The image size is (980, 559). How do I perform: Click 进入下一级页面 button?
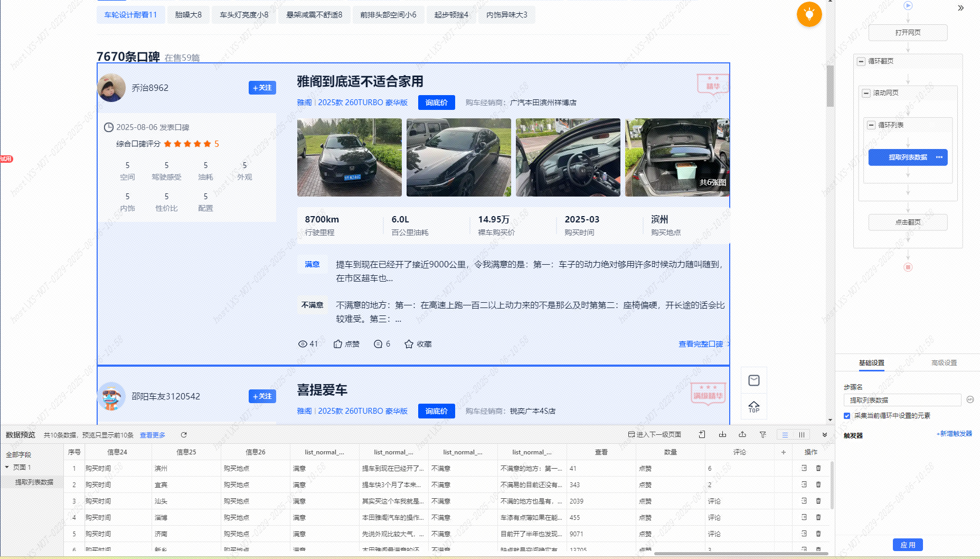654,434
